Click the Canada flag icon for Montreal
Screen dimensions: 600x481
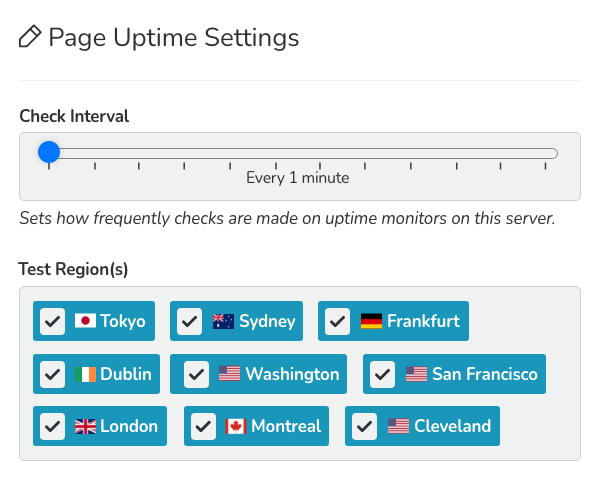coord(235,426)
